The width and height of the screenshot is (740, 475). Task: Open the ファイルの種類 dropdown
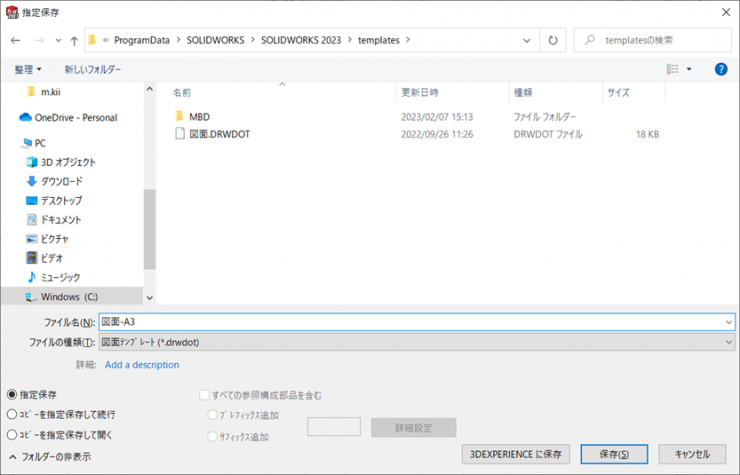coord(416,342)
